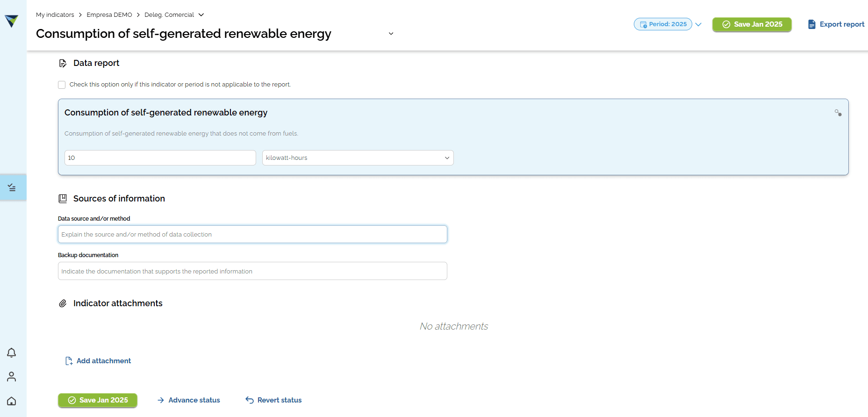Viewport: 868px width, 417px height.
Task: Click the app logo in the sidebar
Action: coord(12,21)
